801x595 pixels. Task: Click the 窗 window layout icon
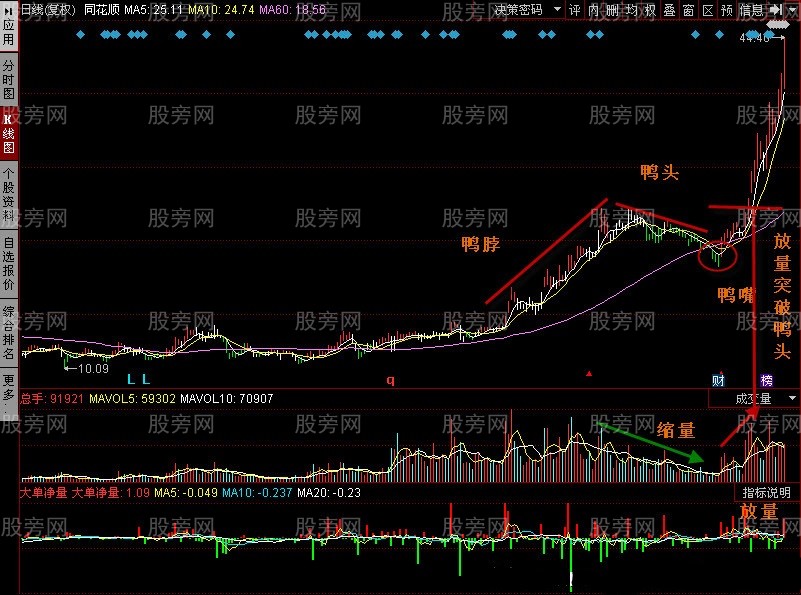click(x=688, y=8)
